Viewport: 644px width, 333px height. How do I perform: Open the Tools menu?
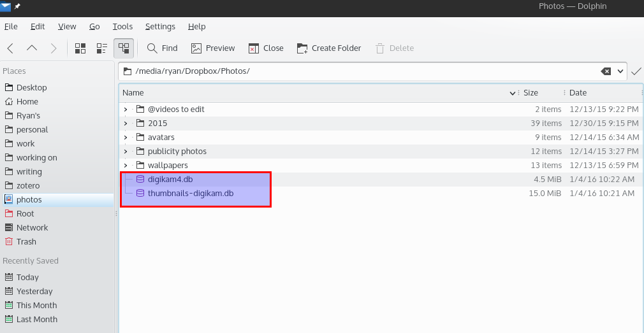click(x=122, y=27)
